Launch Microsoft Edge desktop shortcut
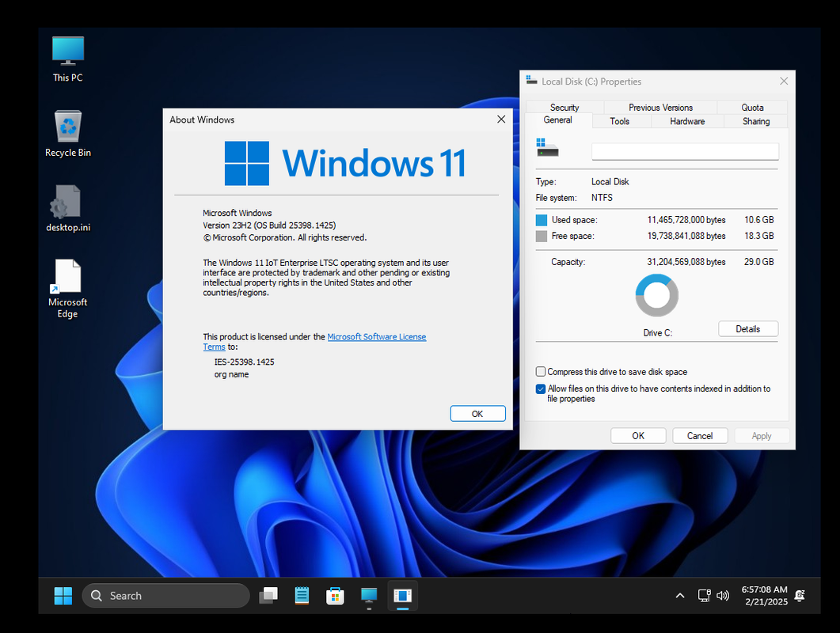 (68, 289)
